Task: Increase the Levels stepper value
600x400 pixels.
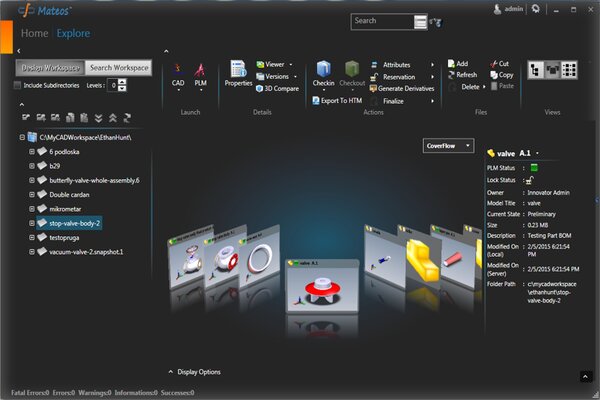Action: click(123, 81)
